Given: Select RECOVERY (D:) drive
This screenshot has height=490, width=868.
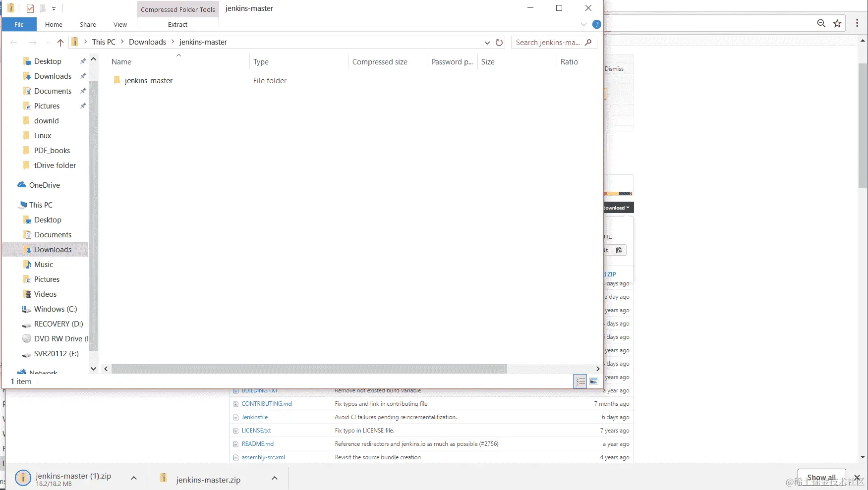Looking at the screenshot, I should pyautogui.click(x=58, y=324).
